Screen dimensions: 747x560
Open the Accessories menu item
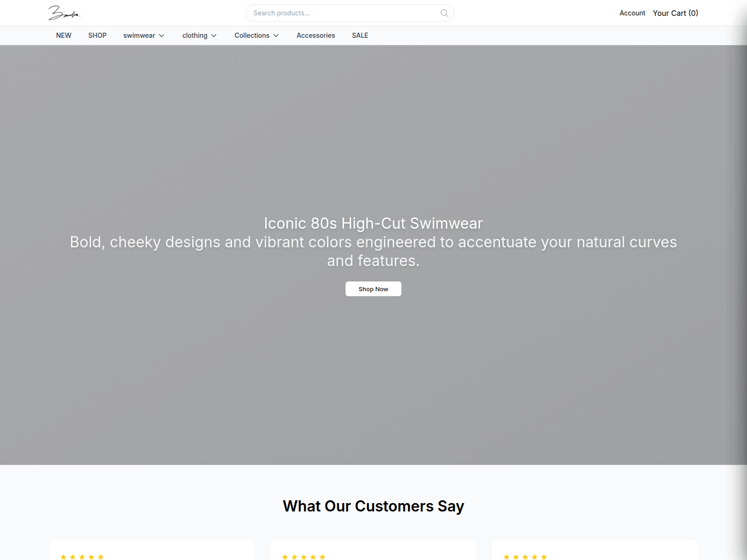click(x=316, y=35)
